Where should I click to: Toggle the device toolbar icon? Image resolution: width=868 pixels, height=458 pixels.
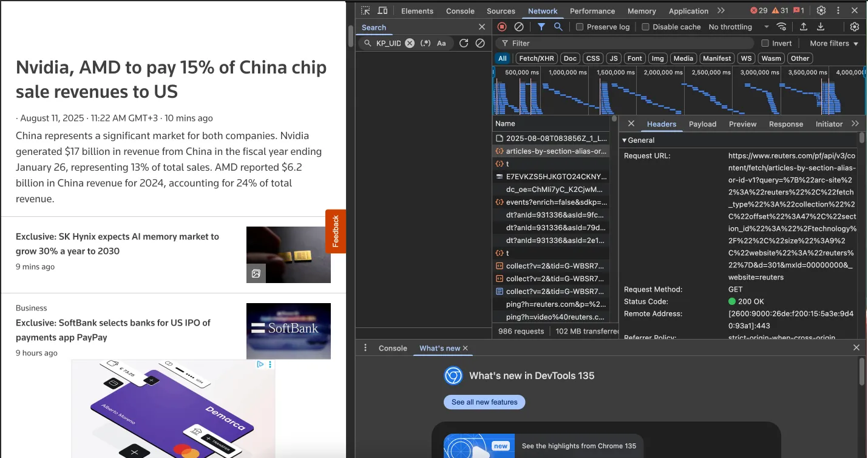[x=382, y=11]
